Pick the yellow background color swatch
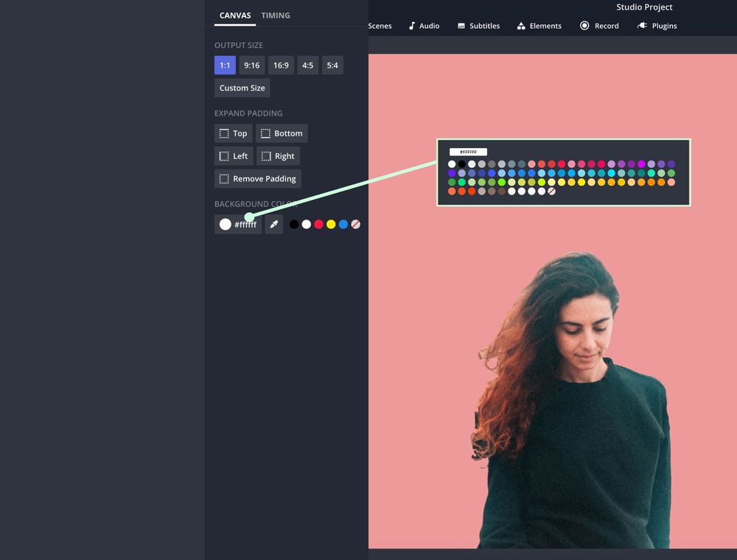 click(331, 224)
